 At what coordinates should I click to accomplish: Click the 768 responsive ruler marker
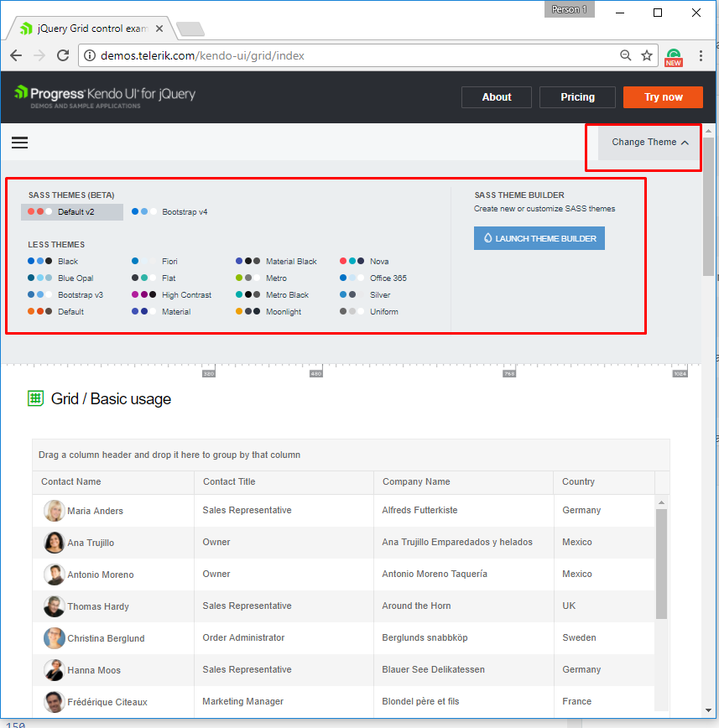[x=509, y=373]
